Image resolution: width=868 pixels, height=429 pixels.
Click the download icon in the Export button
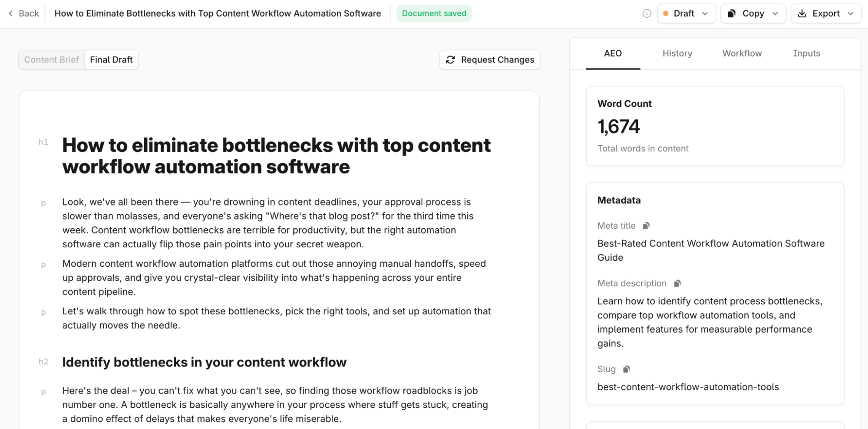[x=802, y=13]
